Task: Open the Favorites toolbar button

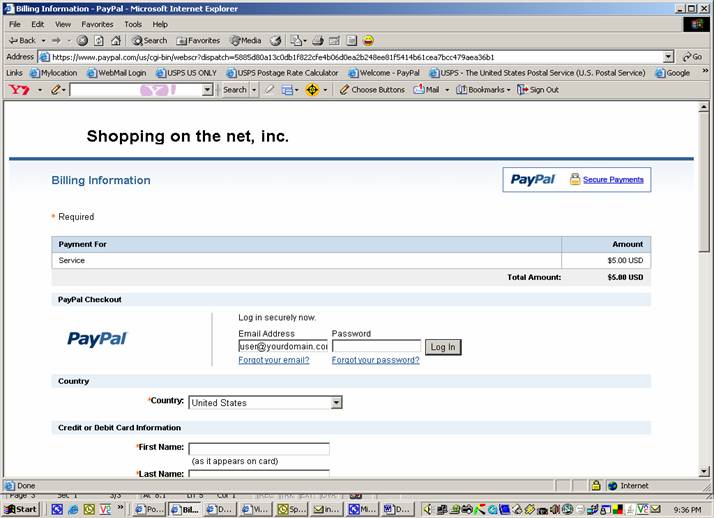Action: [x=198, y=40]
